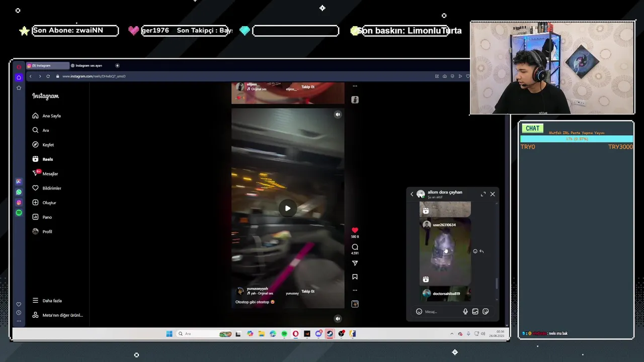Viewport: 644px width, 362px height.
Task: Open Ana Sayfa home in Instagram sidebar
Action: (46, 116)
